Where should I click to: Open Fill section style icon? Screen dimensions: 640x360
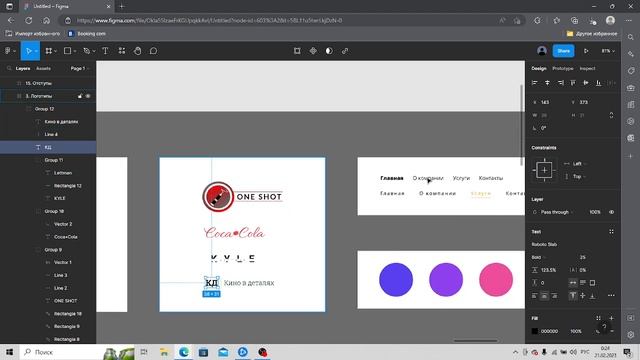pyautogui.click(x=598, y=318)
